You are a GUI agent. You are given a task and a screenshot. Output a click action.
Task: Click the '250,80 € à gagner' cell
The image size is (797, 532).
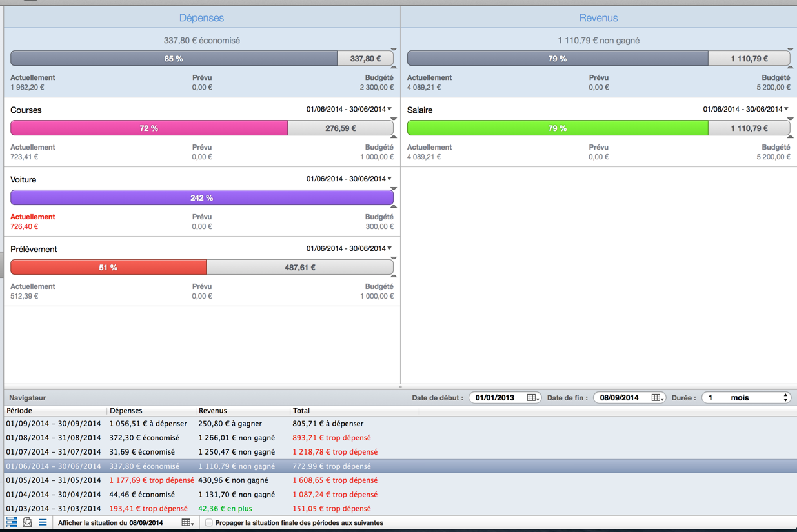coord(230,424)
